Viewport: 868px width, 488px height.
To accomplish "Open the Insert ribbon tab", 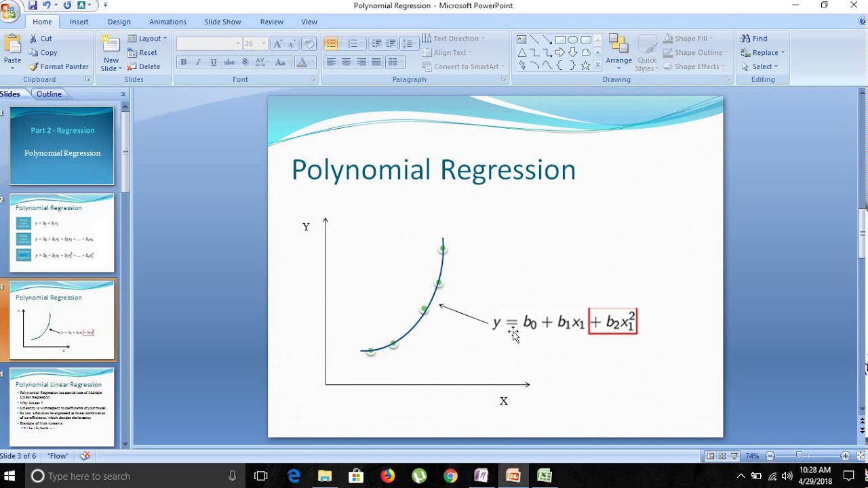I will (x=79, y=22).
